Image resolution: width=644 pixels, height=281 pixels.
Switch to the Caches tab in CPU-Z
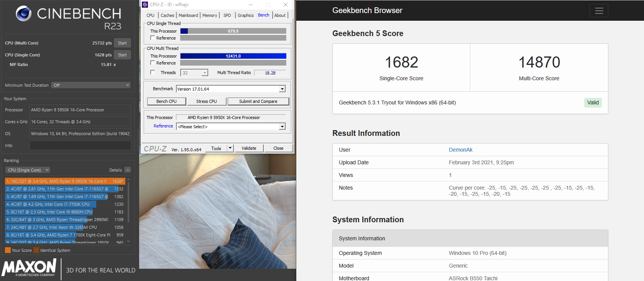coord(168,15)
